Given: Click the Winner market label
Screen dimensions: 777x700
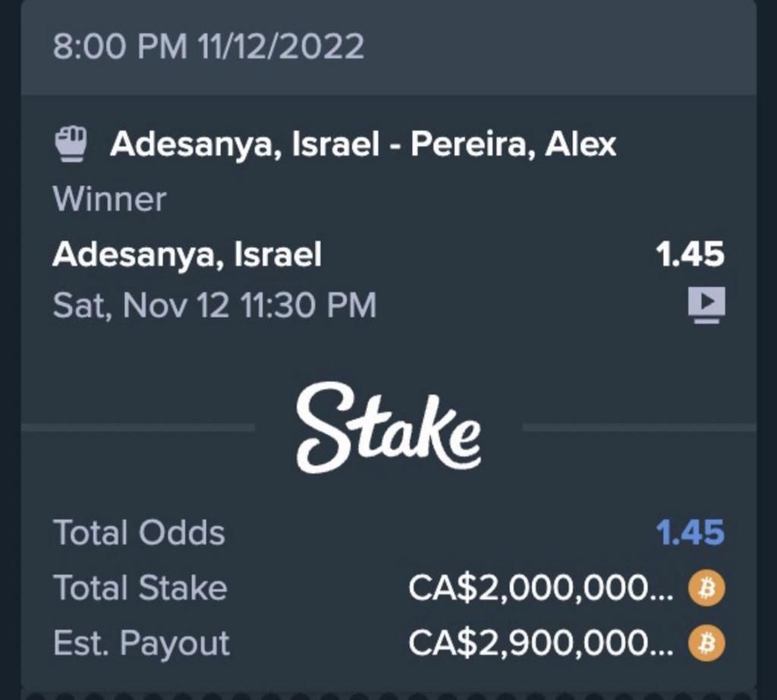Looking at the screenshot, I should 109,199.
